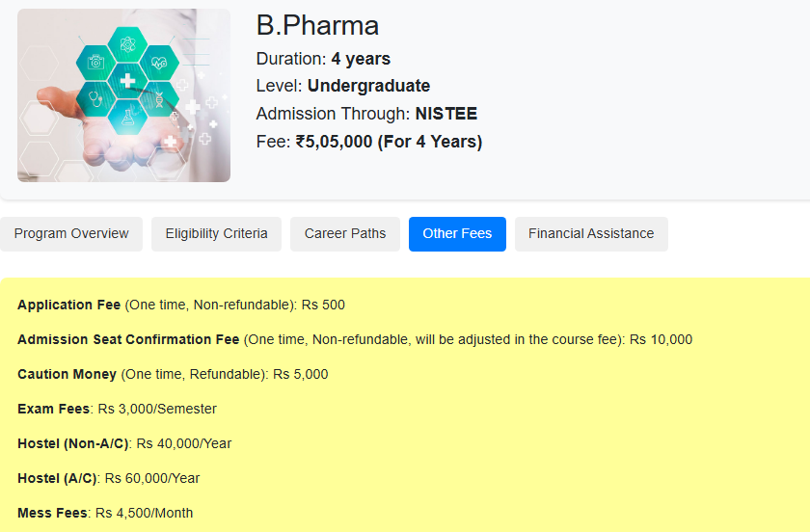Screen dimensions: 810x532
Task: Click the stethoscope hexagon icon in image
Action: pos(95,98)
